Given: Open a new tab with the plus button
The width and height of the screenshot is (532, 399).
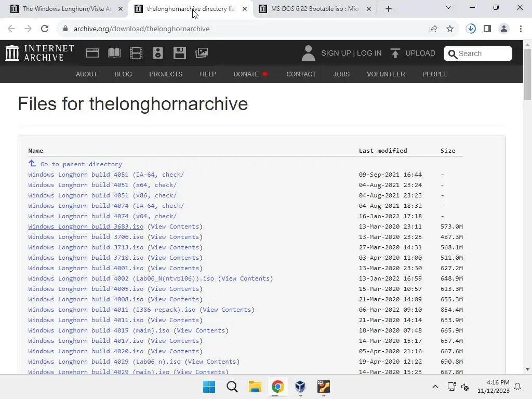Looking at the screenshot, I should click(x=389, y=9).
